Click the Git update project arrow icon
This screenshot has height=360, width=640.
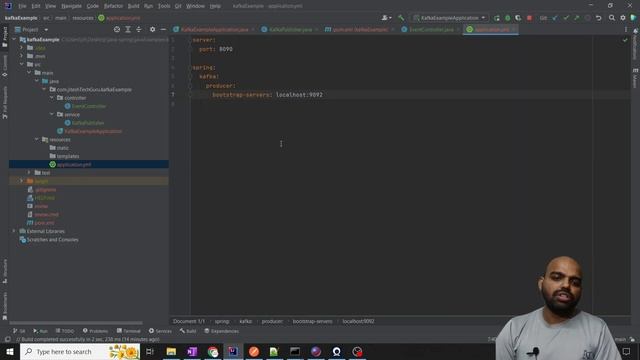click(555, 18)
